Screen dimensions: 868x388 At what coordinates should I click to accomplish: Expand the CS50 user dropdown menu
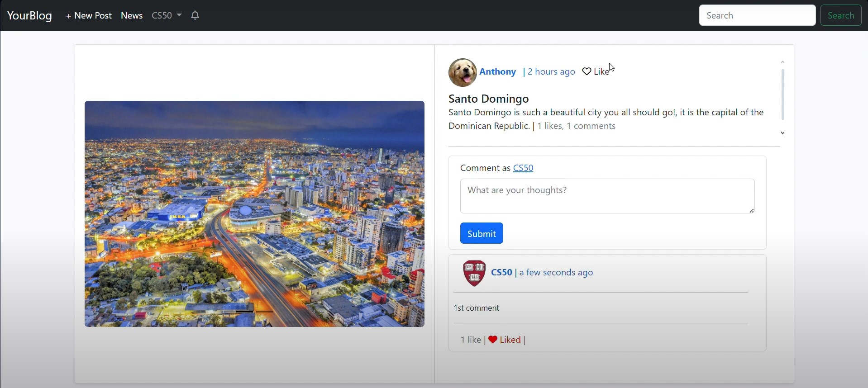(166, 16)
